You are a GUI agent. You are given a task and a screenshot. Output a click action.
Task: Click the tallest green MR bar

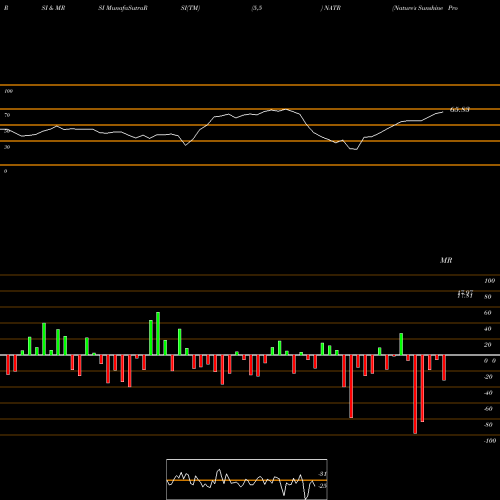click(x=158, y=334)
